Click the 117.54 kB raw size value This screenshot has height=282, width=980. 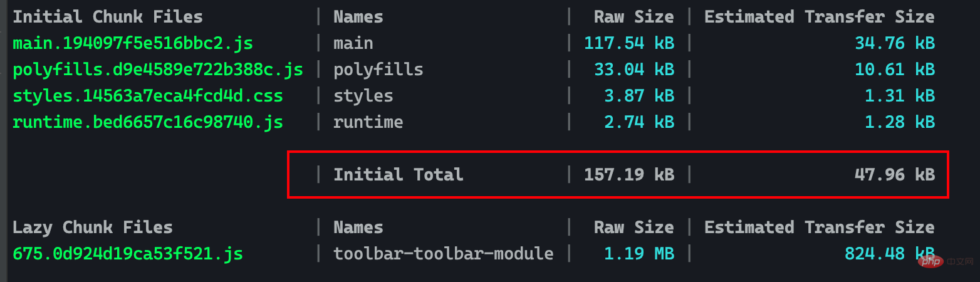[x=629, y=43]
